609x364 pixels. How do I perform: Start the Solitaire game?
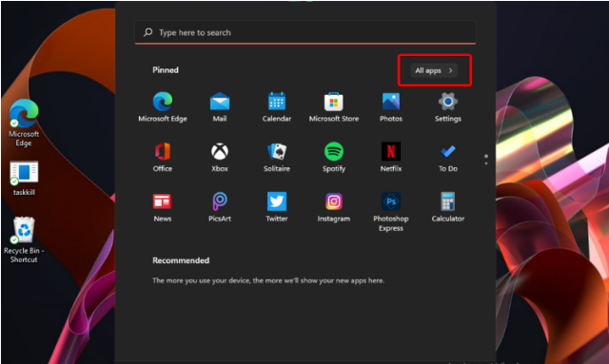tap(277, 157)
